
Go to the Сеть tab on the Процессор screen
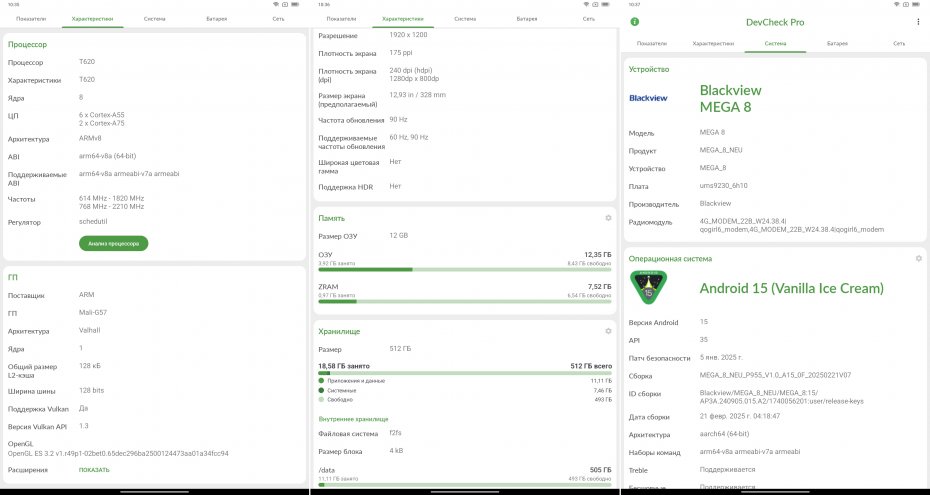[x=278, y=19]
